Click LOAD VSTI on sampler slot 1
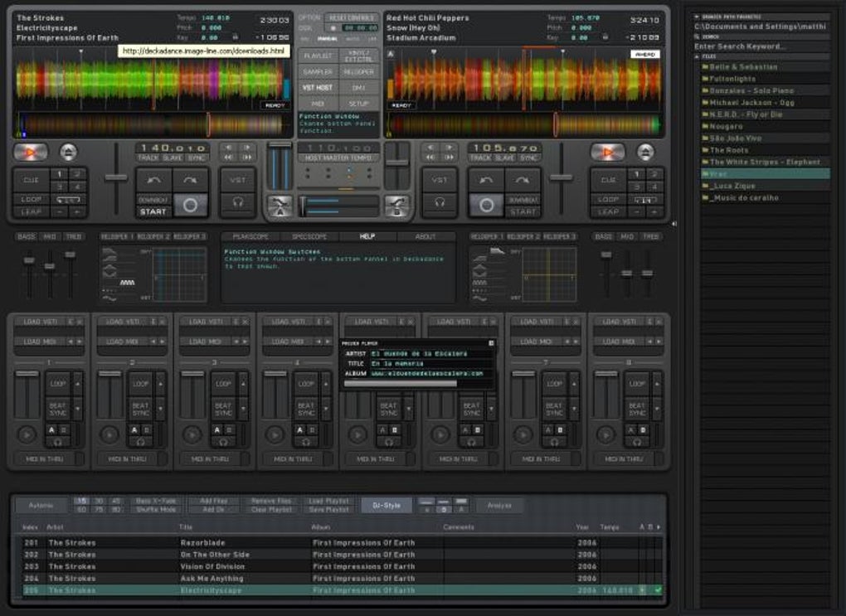Image resolution: width=846 pixels, height=616 pixels. pyautogui.click(x=38, y=322)
